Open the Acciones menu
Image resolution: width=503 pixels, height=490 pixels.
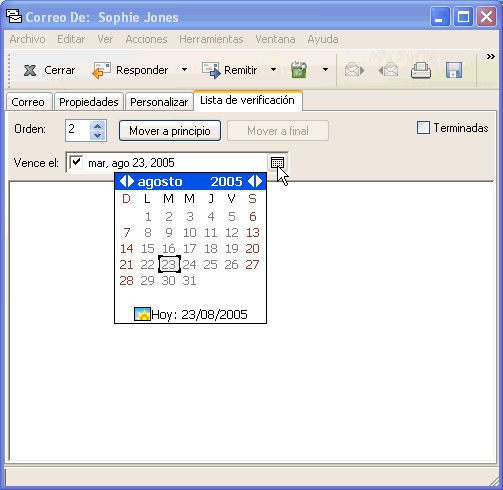pos(146,39)
